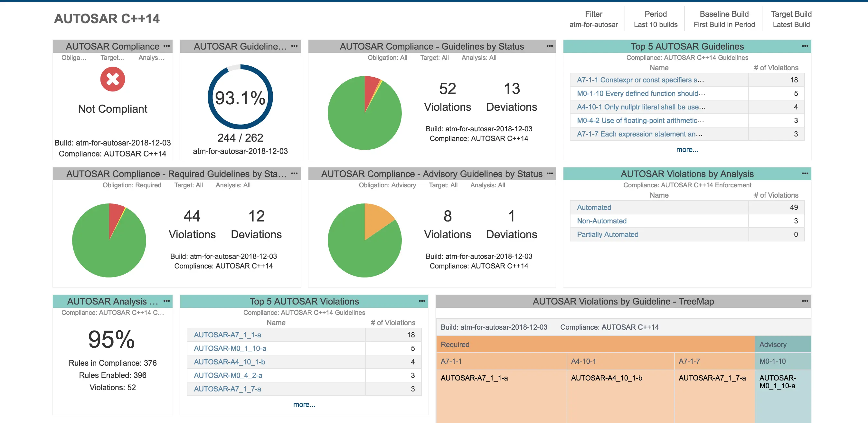Screen dimensions: 868x423
Task: Click the Automated analysis link
Action: [594, 207]
